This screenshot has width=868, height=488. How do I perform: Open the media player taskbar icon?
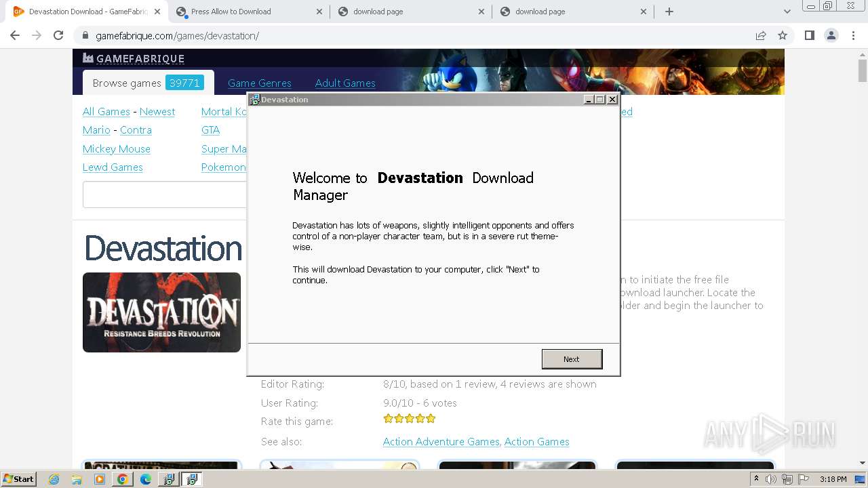[100, 479]
